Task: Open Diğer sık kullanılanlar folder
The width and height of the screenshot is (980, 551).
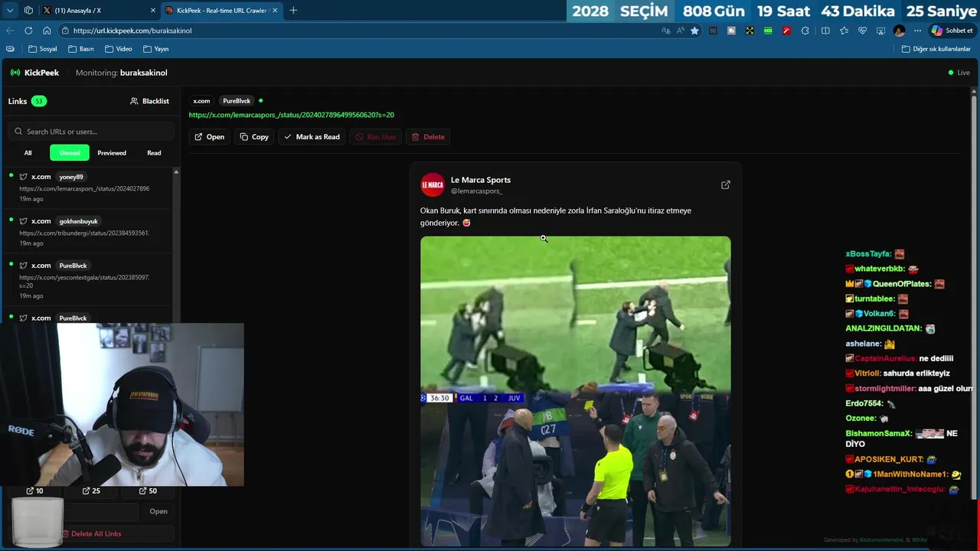Action: 936,49
